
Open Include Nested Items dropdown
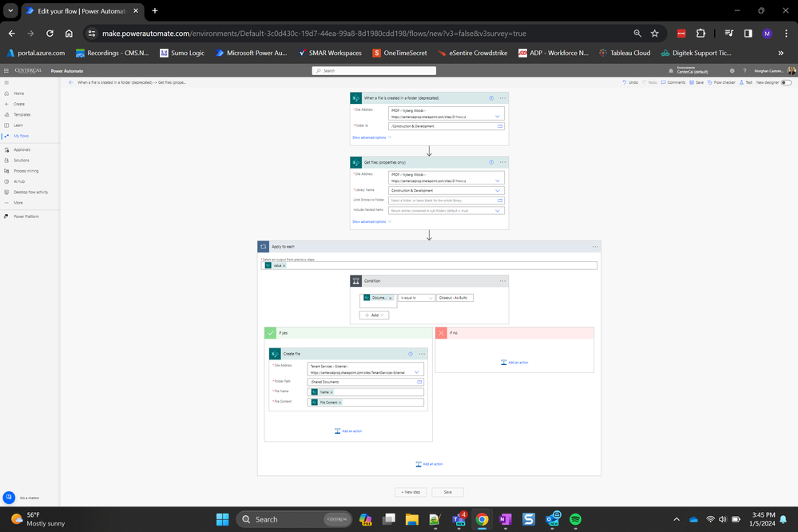(x=497, y=211)
